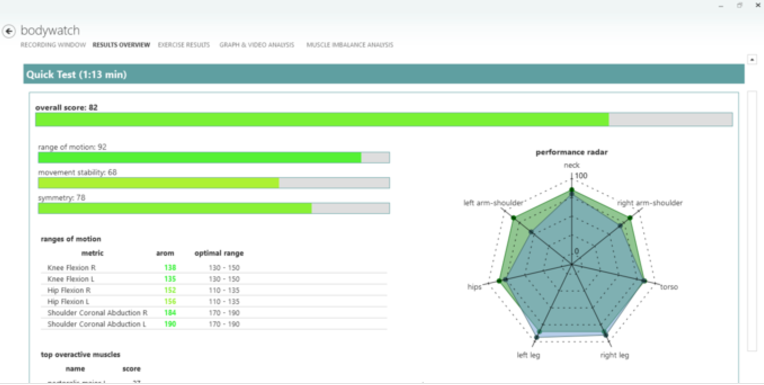Select Shoulder Coronal Abduction L row
This screenshot has height=385, width=764.
pos(214,324)
